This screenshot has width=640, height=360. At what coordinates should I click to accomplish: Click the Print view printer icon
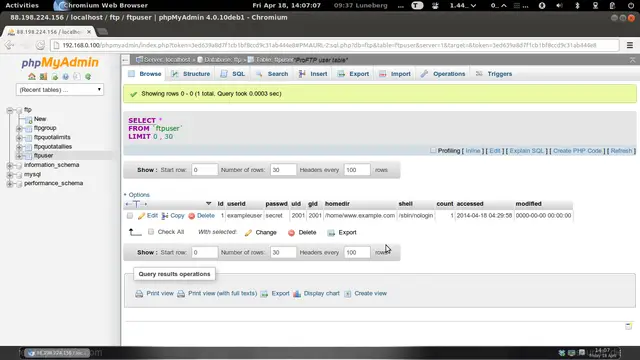139,293
